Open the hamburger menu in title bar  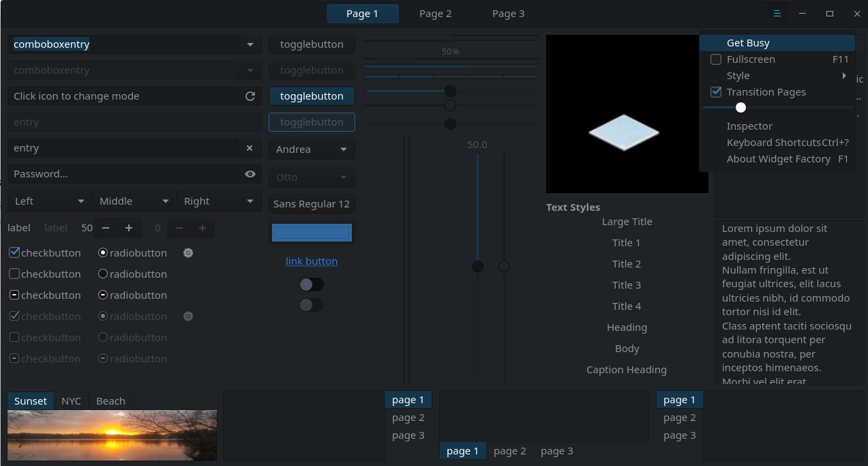[x=777, y=14]
